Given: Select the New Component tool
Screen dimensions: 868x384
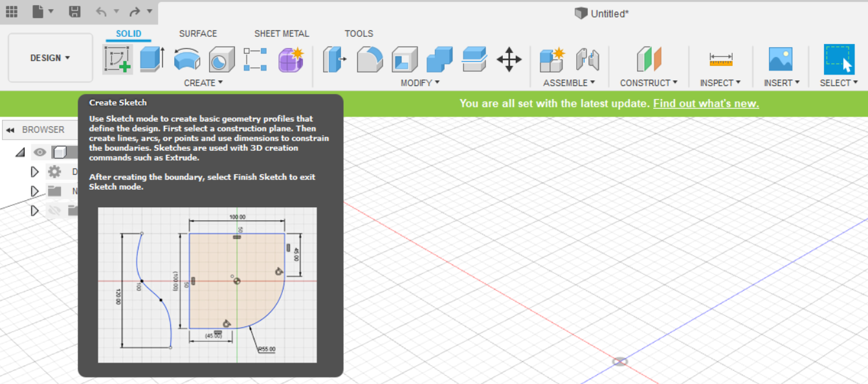Looking at the screenshot, I should click(x=552, y=59).
